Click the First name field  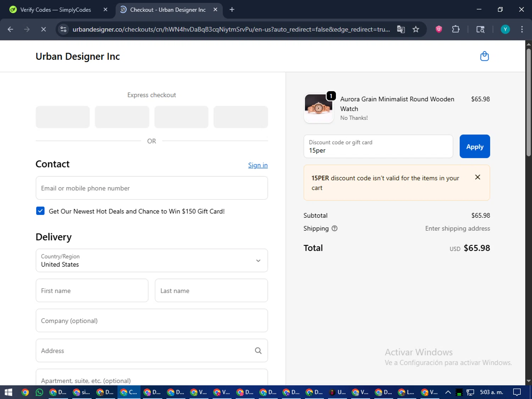pyautogui.click(x=92, y=290)
